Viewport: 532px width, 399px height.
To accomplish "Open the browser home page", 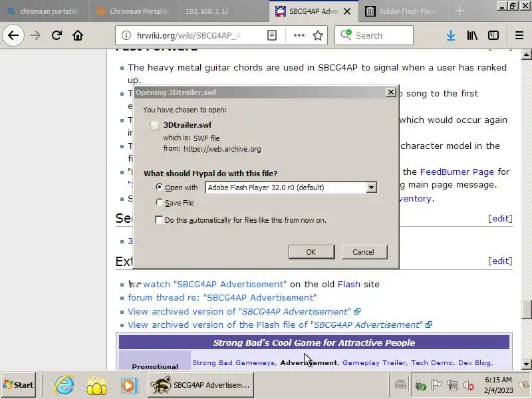I will 78,35.
